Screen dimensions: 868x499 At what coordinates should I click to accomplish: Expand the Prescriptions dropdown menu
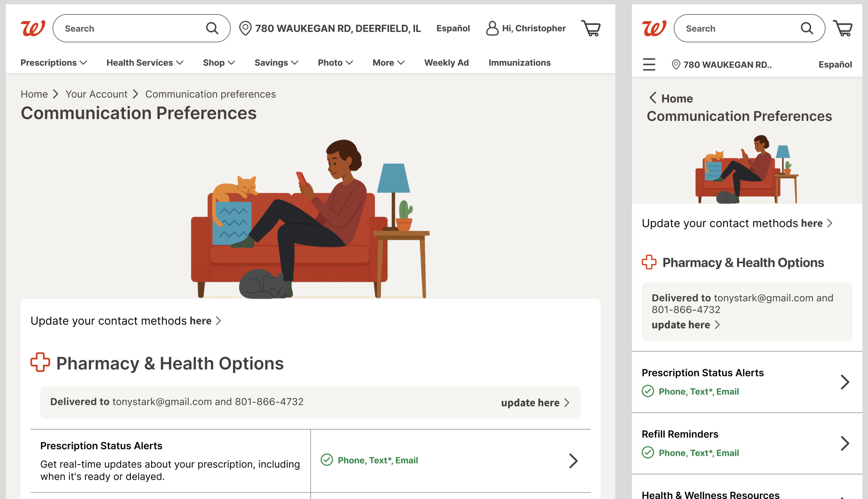tap(54, 63)
